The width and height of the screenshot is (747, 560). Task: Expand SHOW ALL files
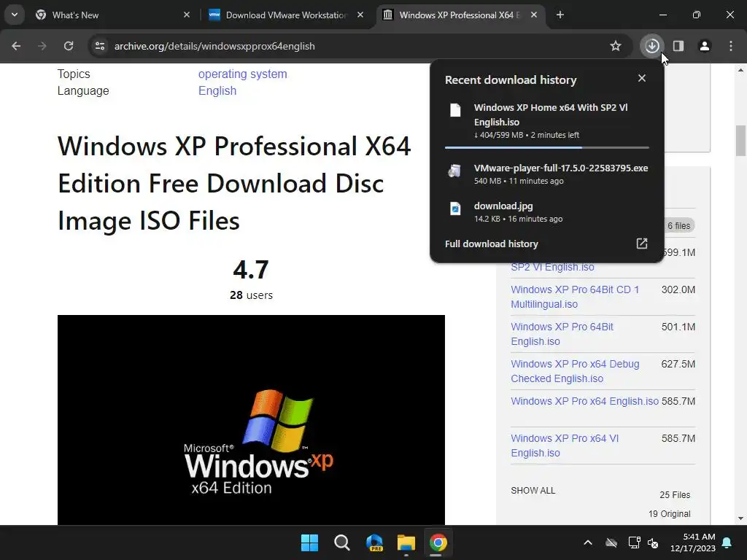click(533, 491)
